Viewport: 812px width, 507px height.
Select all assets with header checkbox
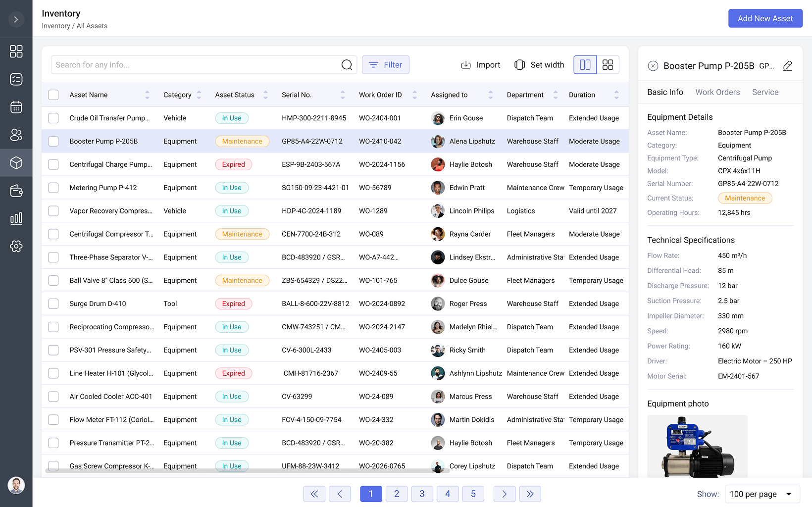pos(53,95)
